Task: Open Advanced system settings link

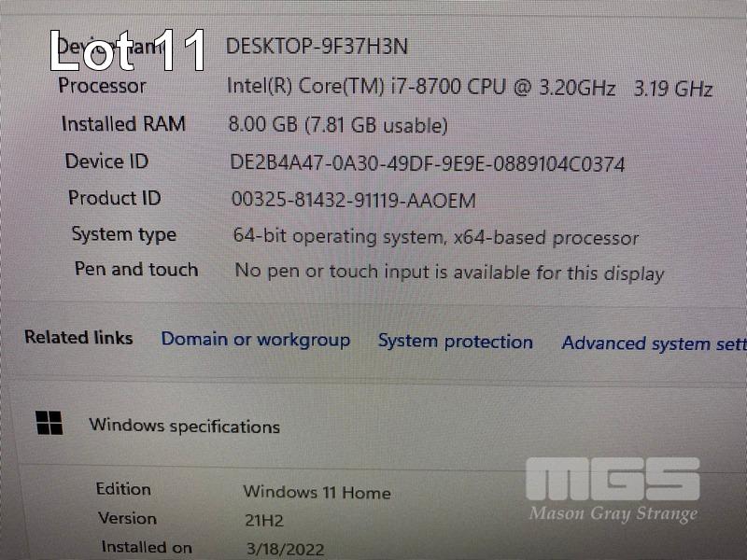Action: pyautogui.click(x=655, y=343)
